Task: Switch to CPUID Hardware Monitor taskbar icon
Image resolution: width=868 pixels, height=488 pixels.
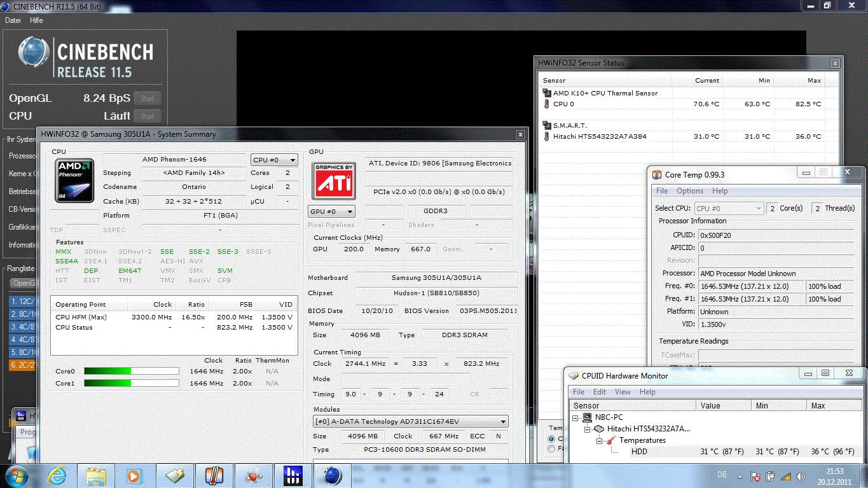Action: pyautogui.click(x=174, y=475)
